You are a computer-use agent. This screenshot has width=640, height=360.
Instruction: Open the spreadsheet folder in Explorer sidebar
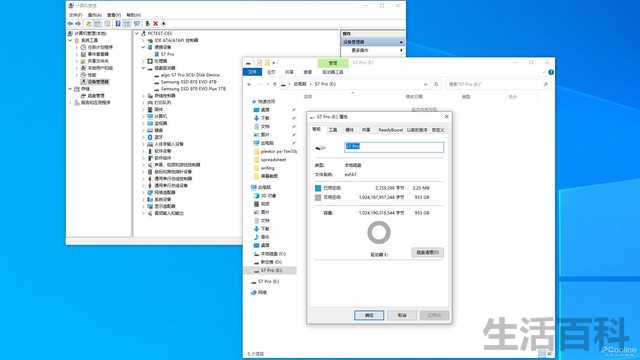(273, 160)
